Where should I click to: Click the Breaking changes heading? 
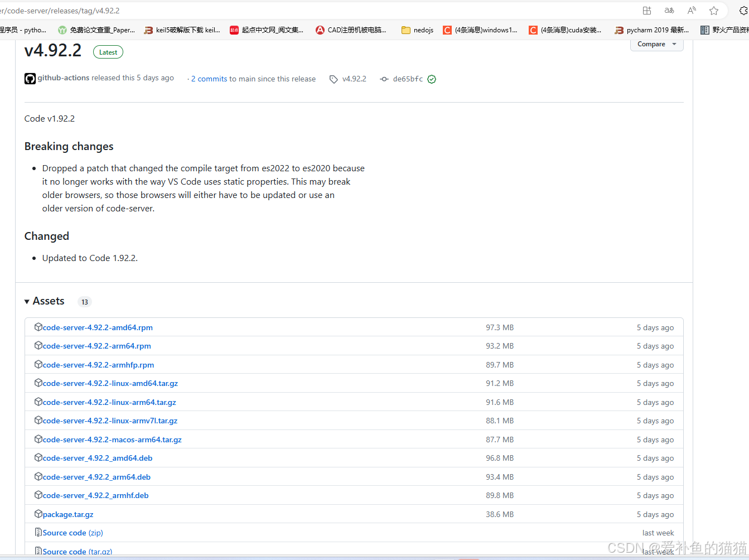tap(69, 146)
